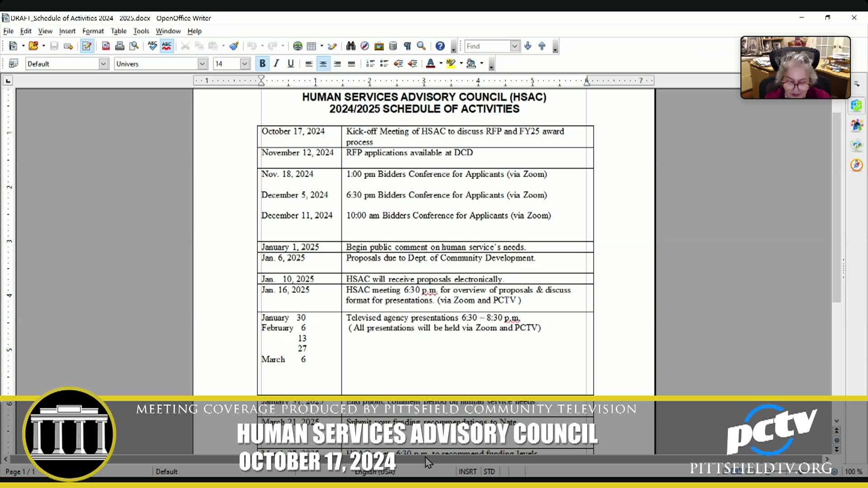Image resolution: width=868 pixels, height=488 pixels.
Task: Click the Hyperlink globe icon
Action: pyautogui.click(x=297, y=46)
